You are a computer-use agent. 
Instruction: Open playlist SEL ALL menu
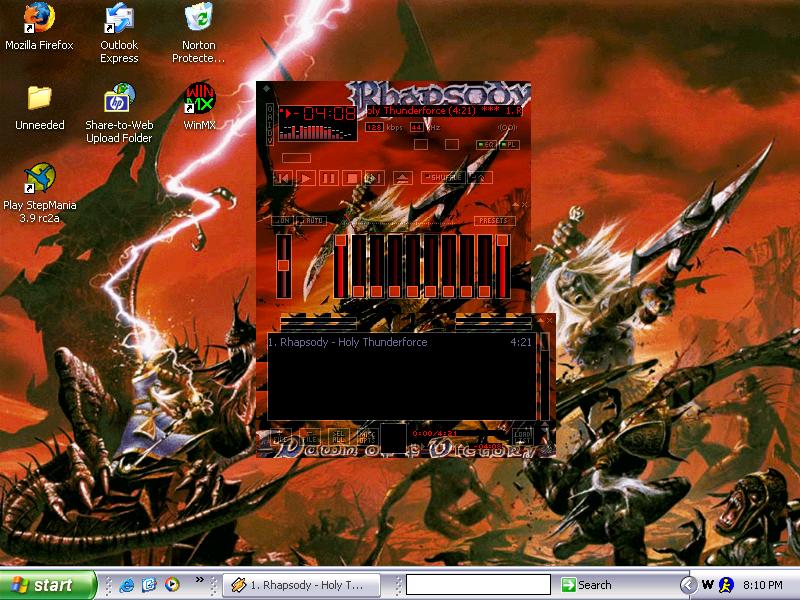[338, 436]
